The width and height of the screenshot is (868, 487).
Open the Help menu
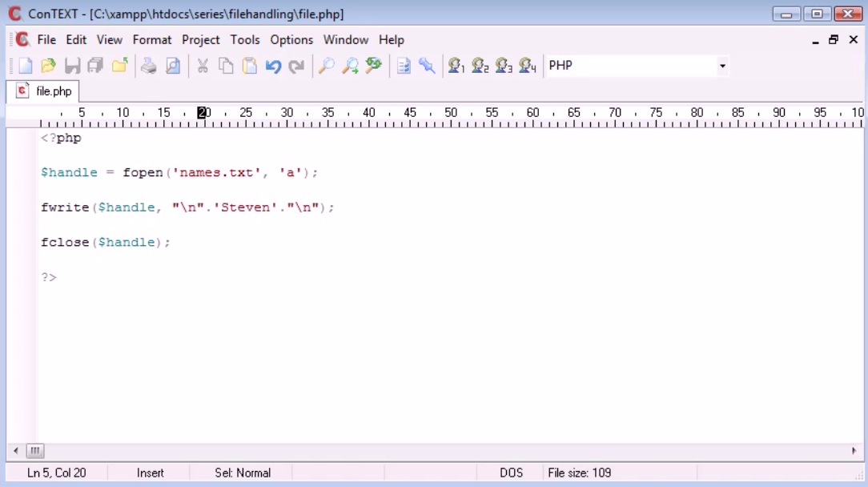point(392,40)
